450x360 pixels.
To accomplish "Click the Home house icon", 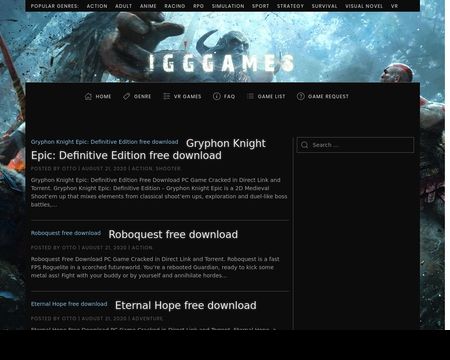I will [x=88, y=96].
